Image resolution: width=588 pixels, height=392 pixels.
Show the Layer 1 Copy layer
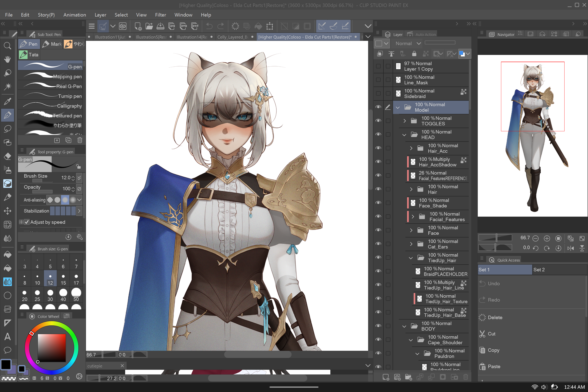coord(378,66)
